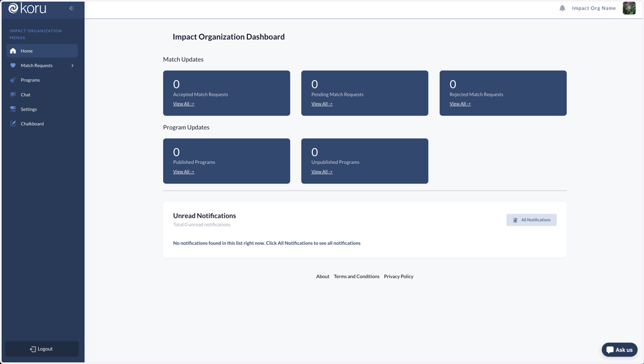Click the Accepted Match Requests card

226,93
